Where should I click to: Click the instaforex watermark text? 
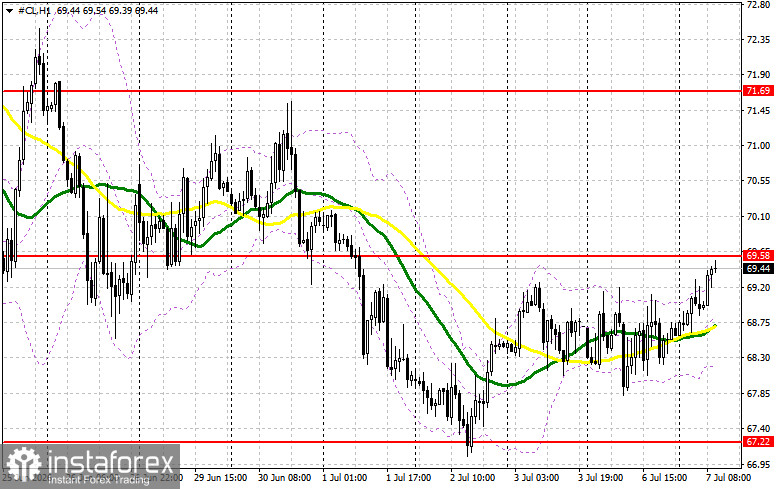(110, 462)
